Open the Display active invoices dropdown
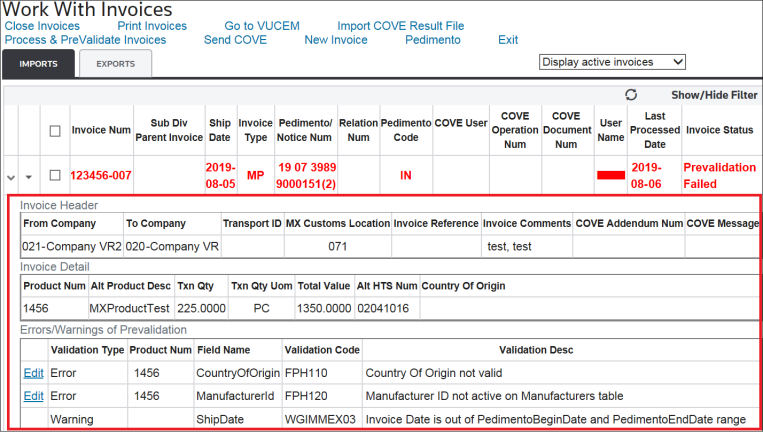This screenshot has height=432, width=763. (612, 62)
